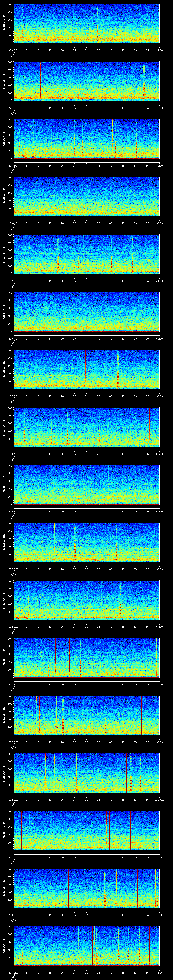
Task: Select the spectrogram panel beginning 22:47:00
Action: 86,81
